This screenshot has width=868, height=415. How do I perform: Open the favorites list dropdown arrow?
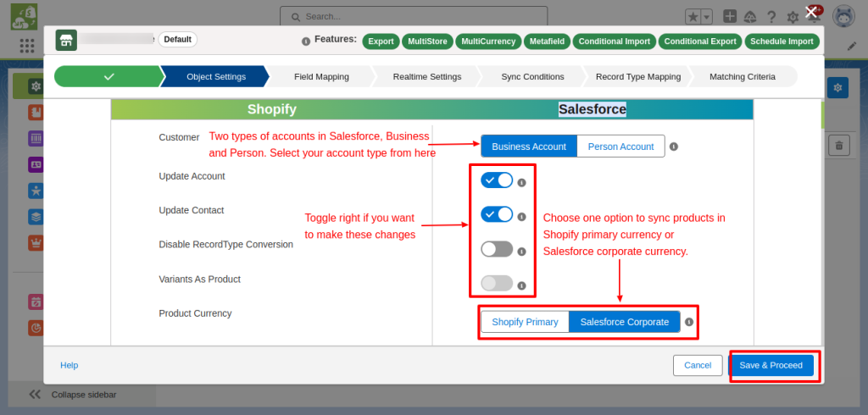click(707, 17)
